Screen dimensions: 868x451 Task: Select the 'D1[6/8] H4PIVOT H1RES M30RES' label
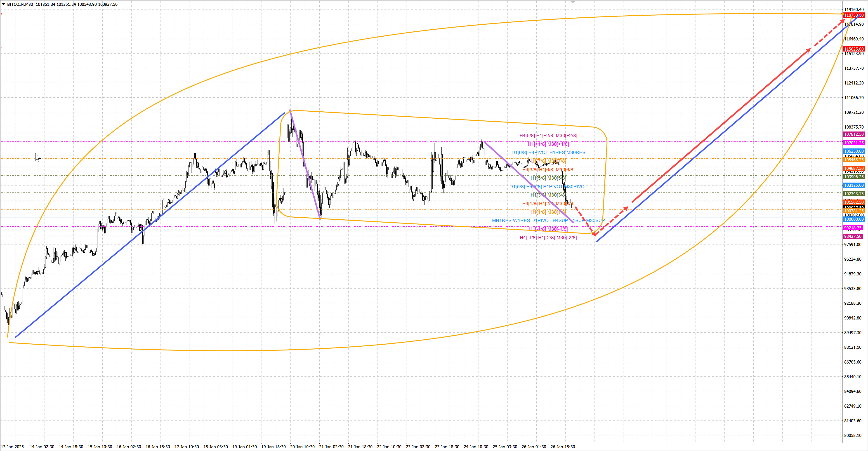pyautogui.click(x=548, y=153)
